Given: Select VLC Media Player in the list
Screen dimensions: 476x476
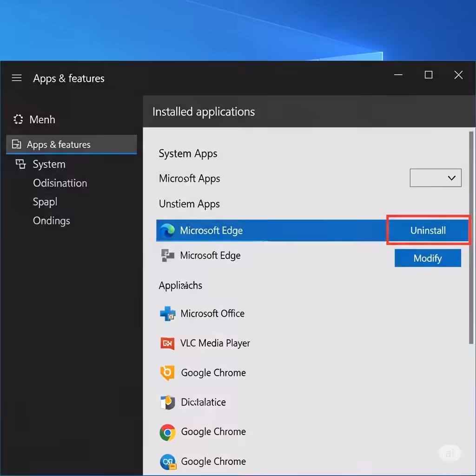Looking at the screenshot, I should click(x=215, y=343).
